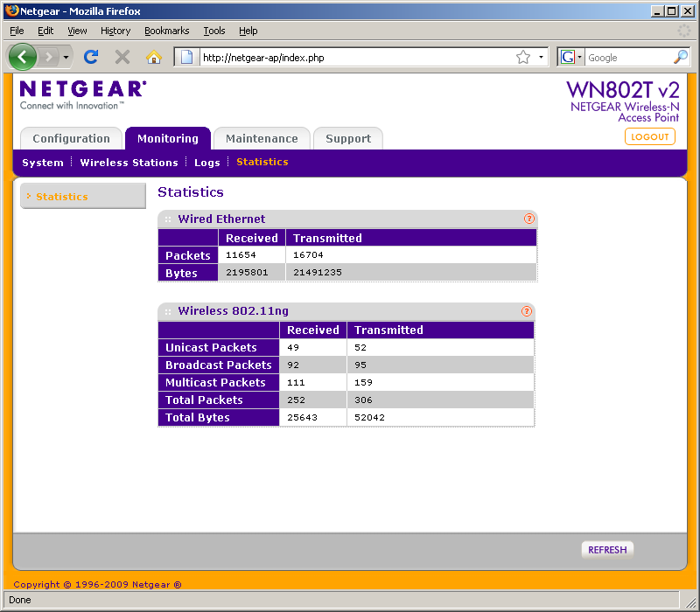Click the wired received bytes value 2195801
Screen dimensions: 700x612
(x=247, y=272)
